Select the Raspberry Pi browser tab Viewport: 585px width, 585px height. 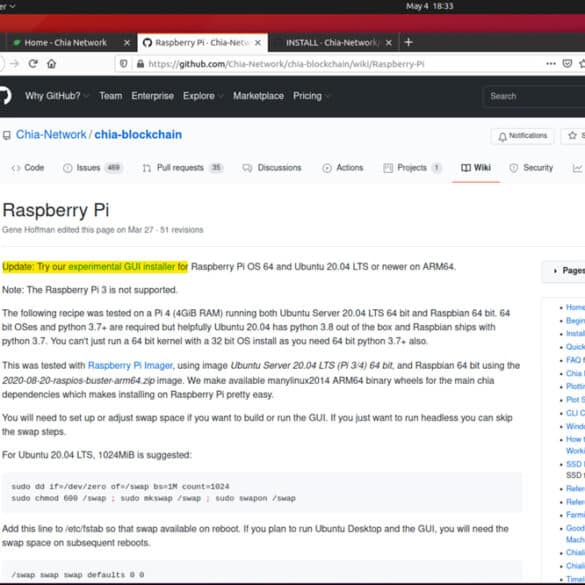pyautogui.click(x=203, y=43)
